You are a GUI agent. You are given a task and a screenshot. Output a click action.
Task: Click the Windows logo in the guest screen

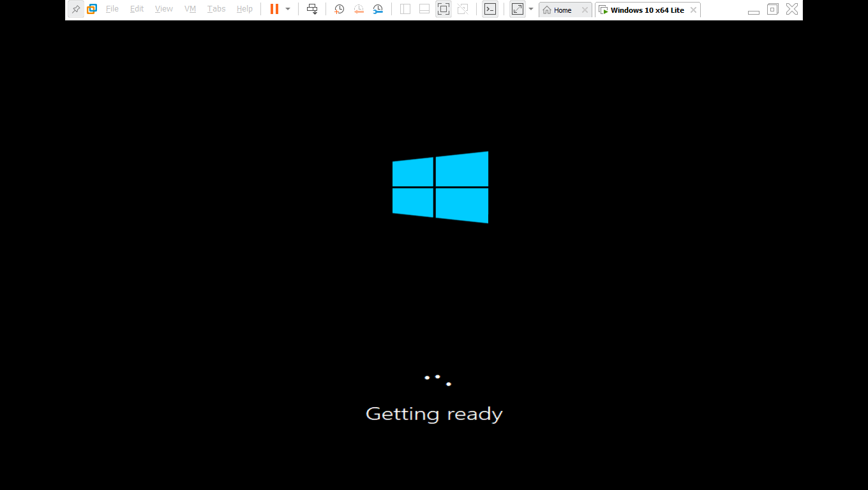(440, 187)
